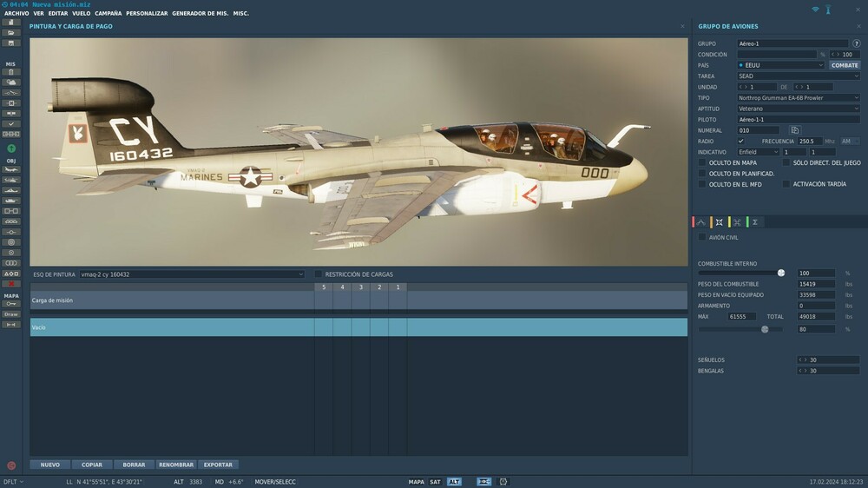The image size is (868, 488).
Task: Click the EXPORTAR button
Action: pos(218,465)
